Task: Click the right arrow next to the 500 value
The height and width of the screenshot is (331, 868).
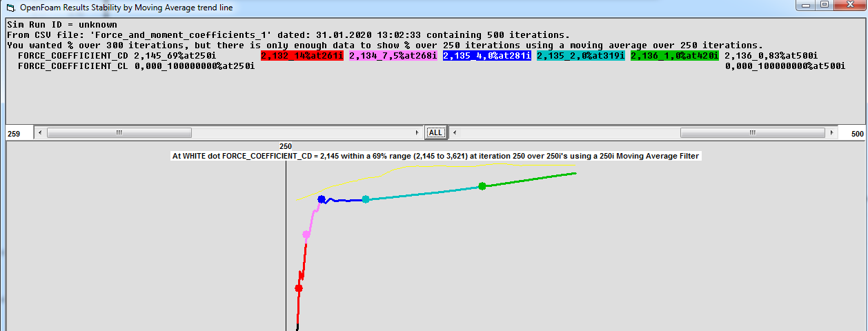Action: point(832,133)
